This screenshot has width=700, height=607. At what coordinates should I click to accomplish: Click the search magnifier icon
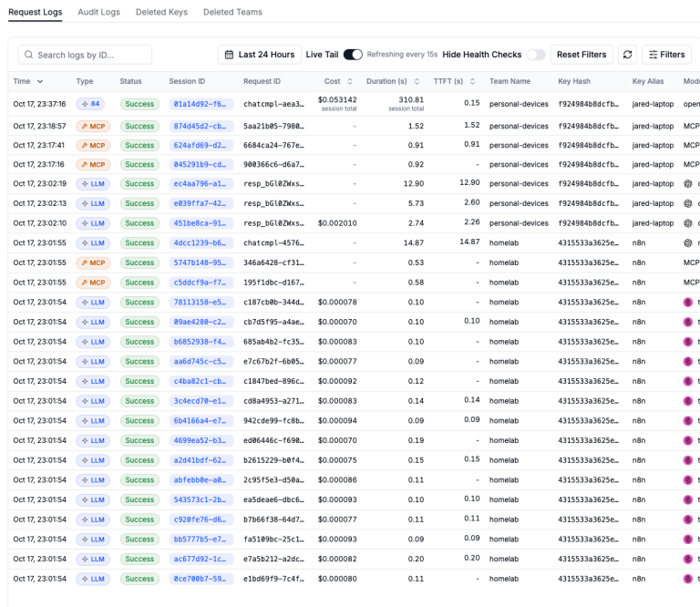coord(28,55)
